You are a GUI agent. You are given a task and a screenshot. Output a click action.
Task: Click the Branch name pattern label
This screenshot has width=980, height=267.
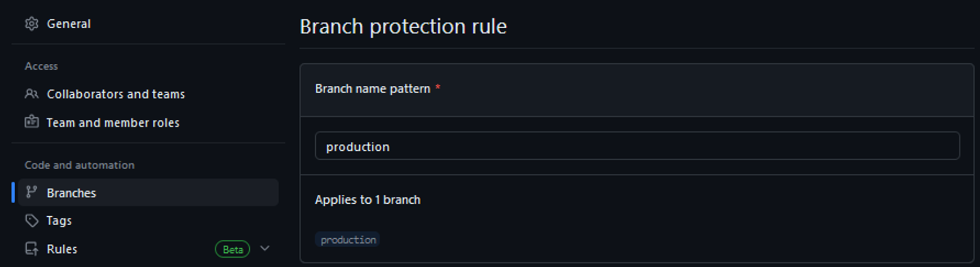pos(373,89)
